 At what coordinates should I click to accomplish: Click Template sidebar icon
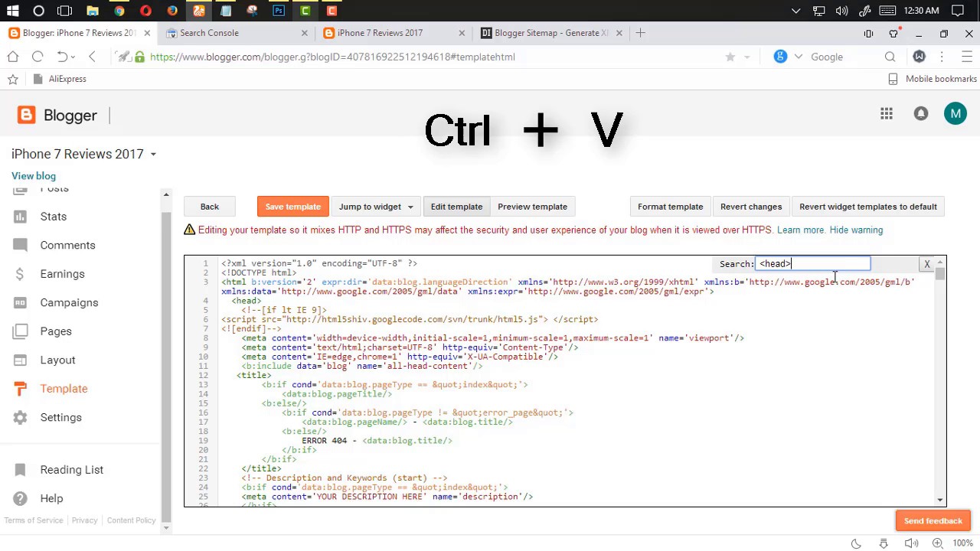(21, 389)
